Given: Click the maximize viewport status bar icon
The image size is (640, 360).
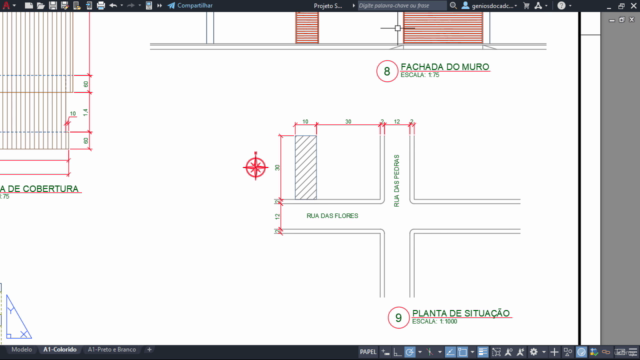Looking at the screenshot, I should pos(496,352).
